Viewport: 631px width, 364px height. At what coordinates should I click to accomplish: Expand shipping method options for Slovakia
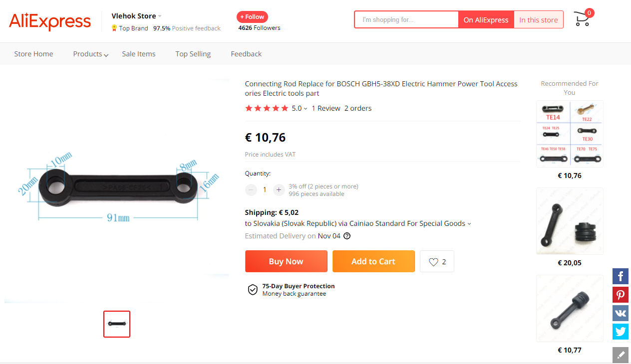pos(469,224)
